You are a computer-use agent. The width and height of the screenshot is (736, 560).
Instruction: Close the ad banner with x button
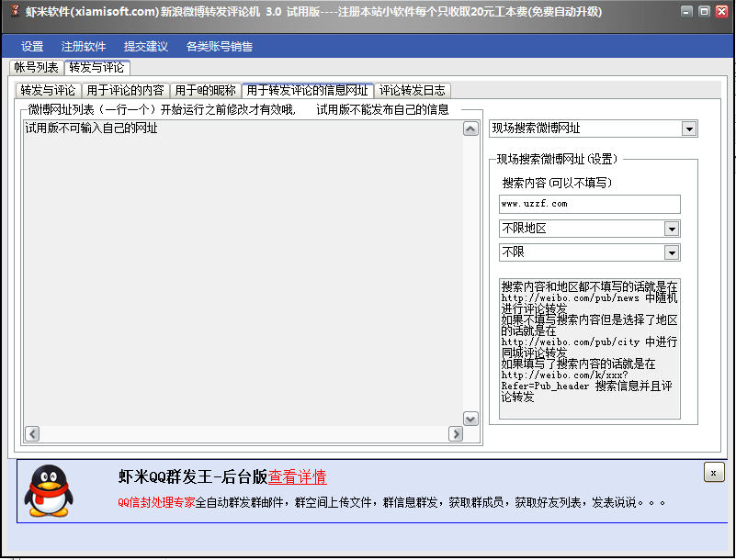tap(714, 472)
